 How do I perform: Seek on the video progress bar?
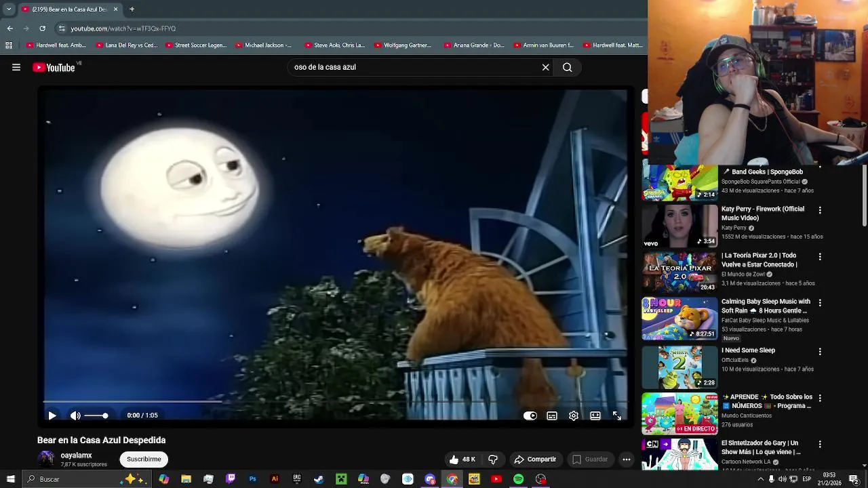click(336, 402)
